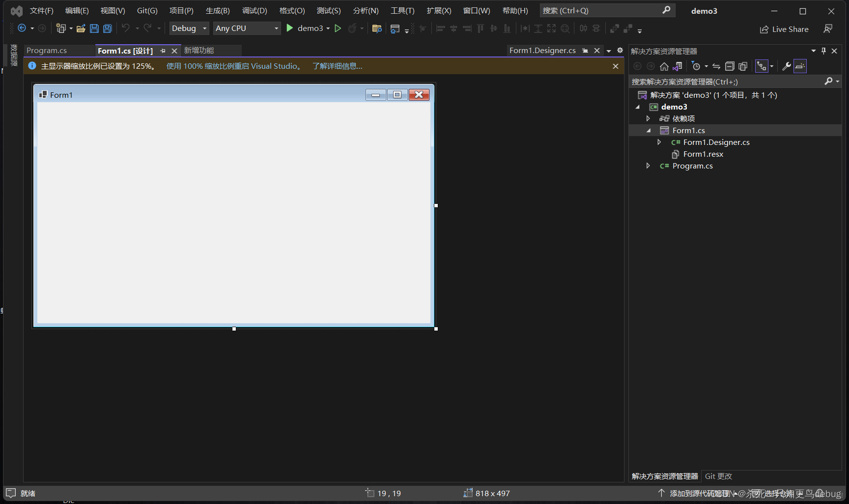
Task: Click the Save All icon
Action: coord(107,28)
